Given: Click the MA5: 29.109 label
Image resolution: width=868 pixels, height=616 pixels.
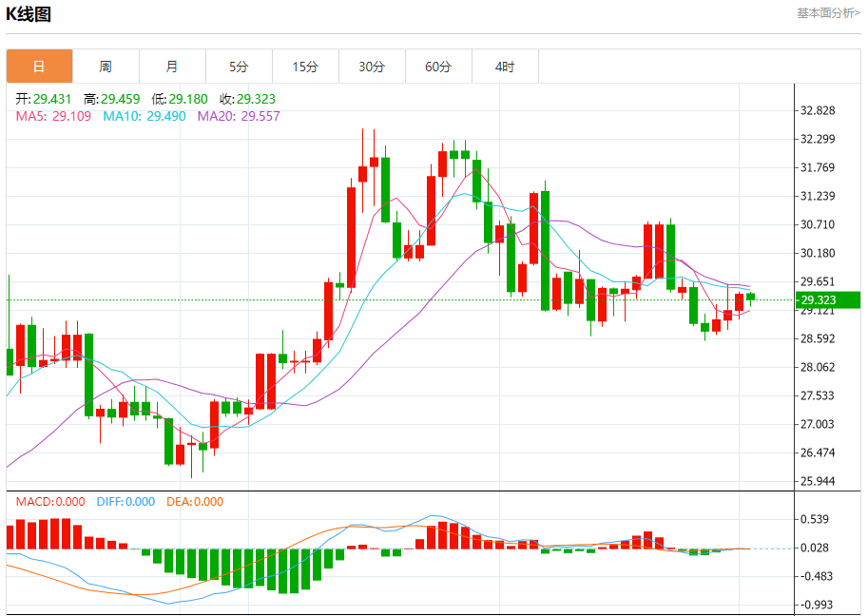Looking at the screenshot, I should tap(53, 116).
